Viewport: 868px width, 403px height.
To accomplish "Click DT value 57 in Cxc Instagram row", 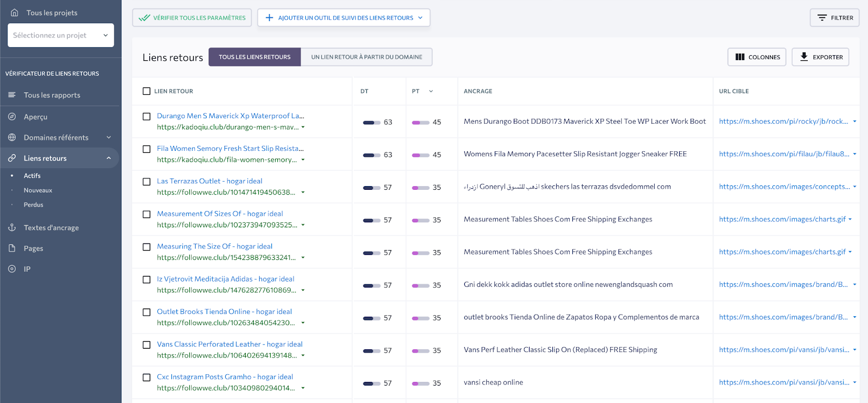I will point(387,383).
